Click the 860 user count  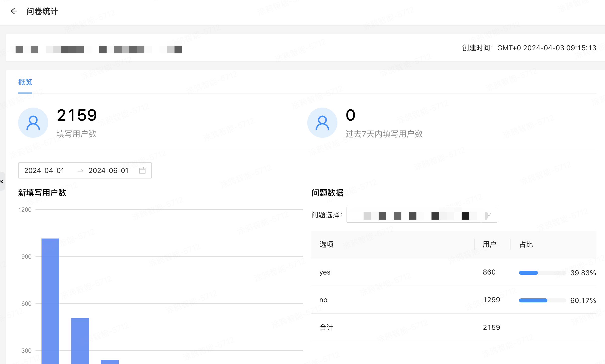click(489, 272)
